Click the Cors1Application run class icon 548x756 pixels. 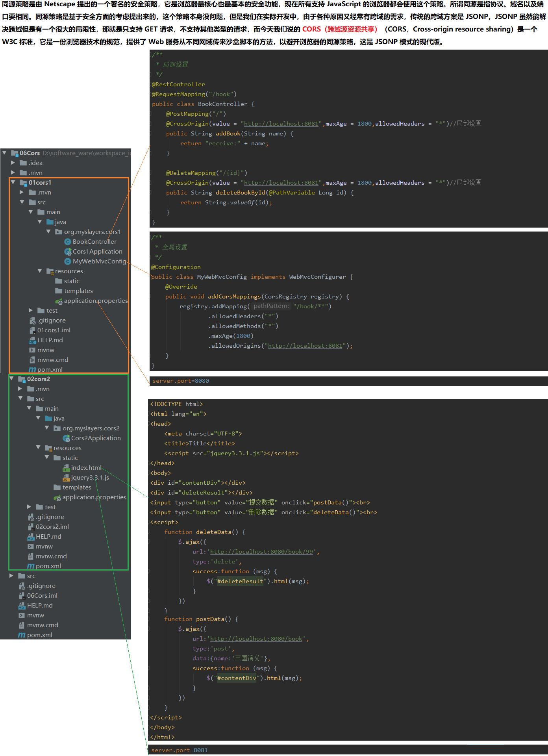click(x=68, y=252)
